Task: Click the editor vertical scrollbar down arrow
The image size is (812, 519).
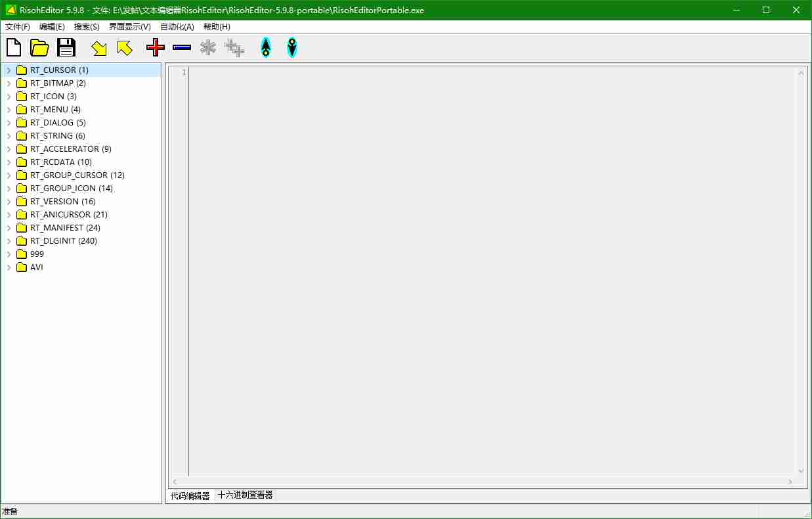Action: pos(801,470)
